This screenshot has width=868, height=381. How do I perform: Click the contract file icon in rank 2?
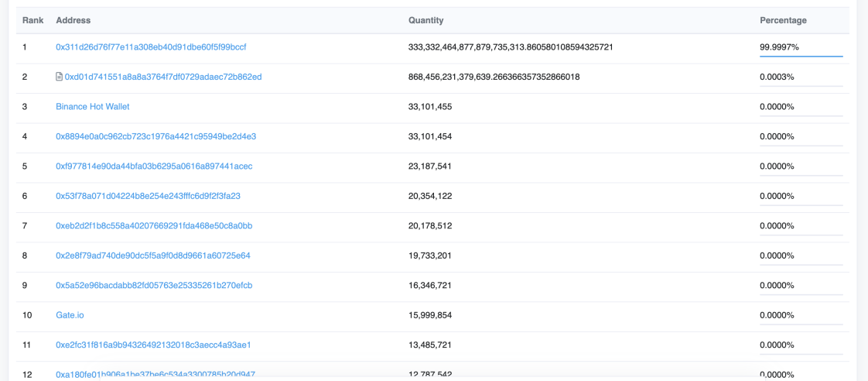(x=60, y=77)
